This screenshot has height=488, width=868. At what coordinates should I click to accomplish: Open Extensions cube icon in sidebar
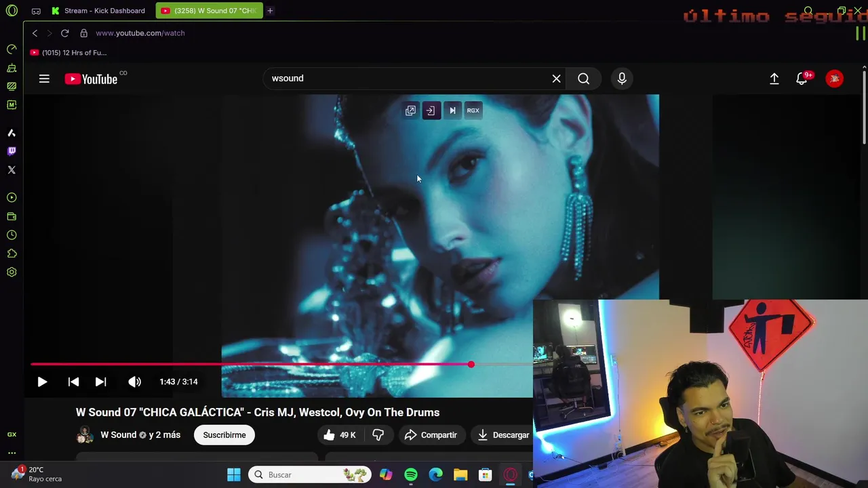pos(12,253)
